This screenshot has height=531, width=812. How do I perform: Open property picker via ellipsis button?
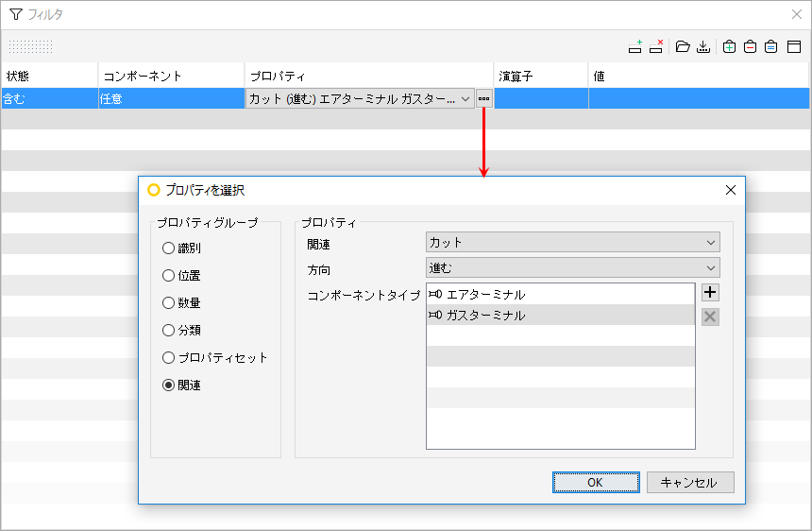483,98
